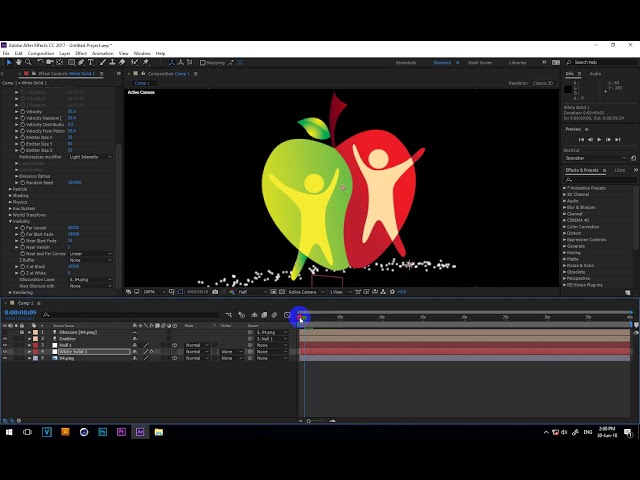Viewport: 640px width, 480px height.
Task: Open the Always Preview monitor icon in viewer
Action: click(137, 292)
